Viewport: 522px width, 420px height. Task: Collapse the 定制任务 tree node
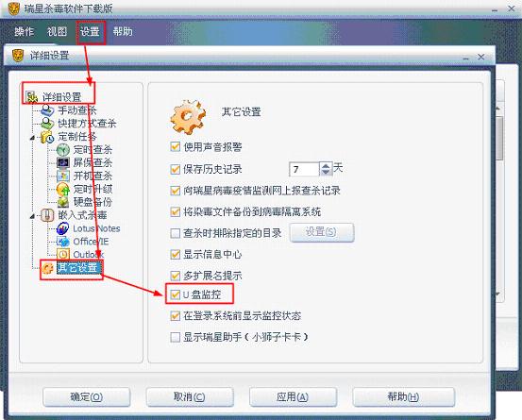click(32, 138)
